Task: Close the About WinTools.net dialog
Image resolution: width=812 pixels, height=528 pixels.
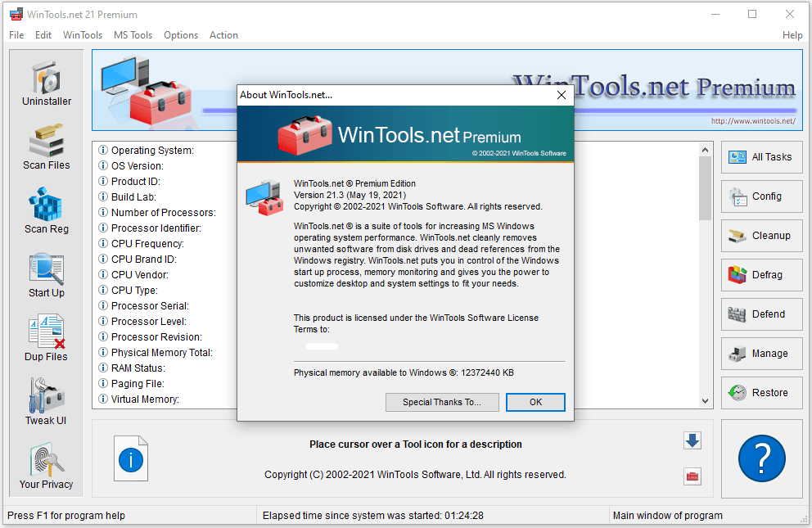Action: (x=562, y=95)
